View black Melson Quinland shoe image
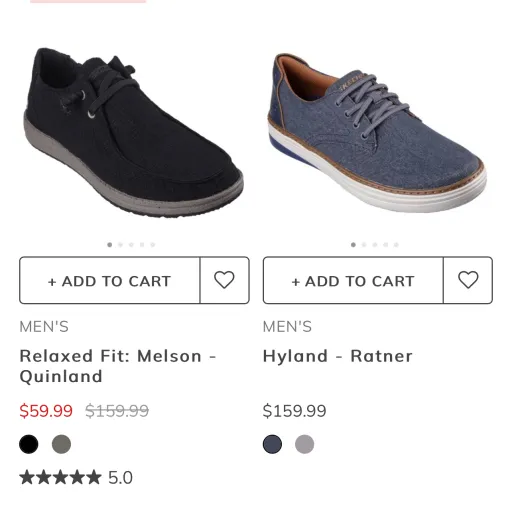Image resolution: width=512 pixels, height=512 pixels. 134,133
